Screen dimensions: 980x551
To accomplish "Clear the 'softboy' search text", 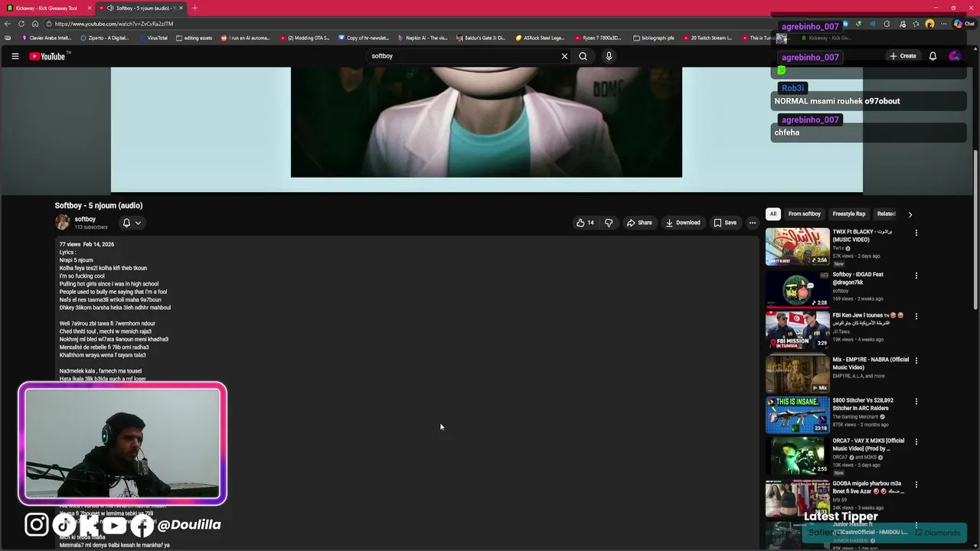I will tap(564, 56).
